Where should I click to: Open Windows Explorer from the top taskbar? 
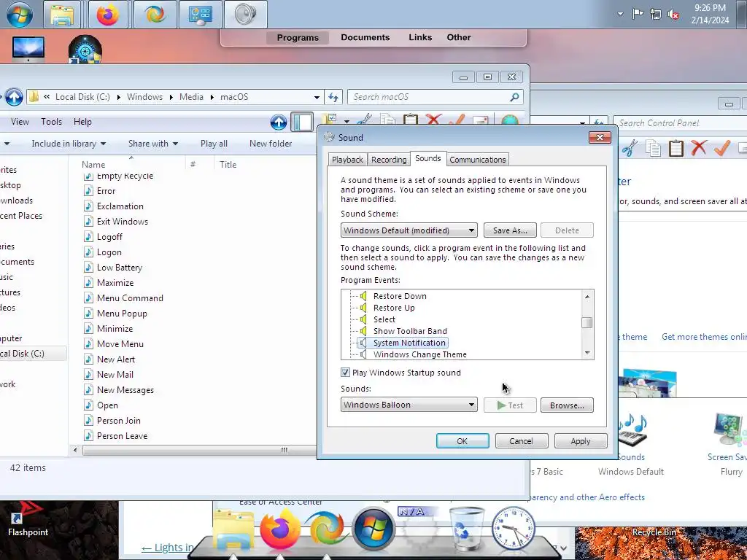pos(62,15)
